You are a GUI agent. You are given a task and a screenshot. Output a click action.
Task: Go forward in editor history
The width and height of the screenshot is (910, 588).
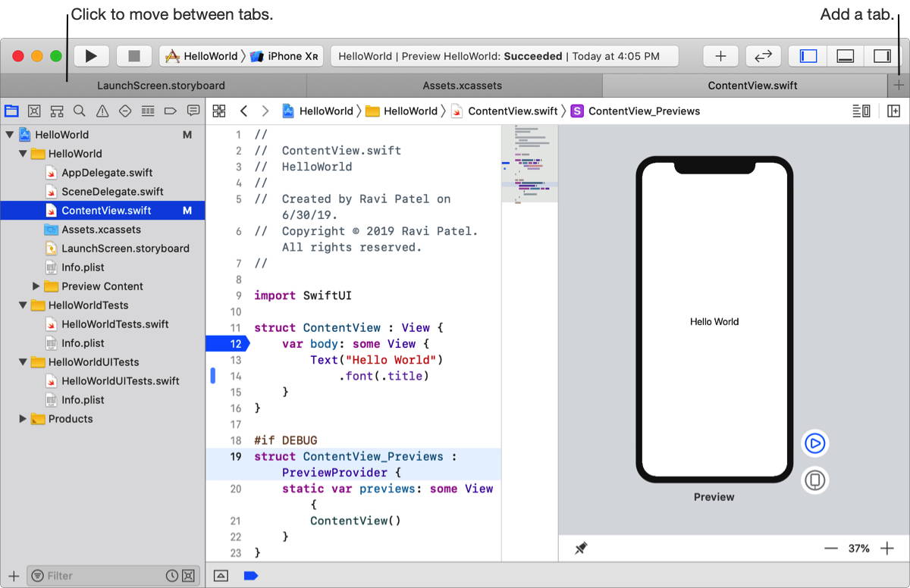click(265, 111)
